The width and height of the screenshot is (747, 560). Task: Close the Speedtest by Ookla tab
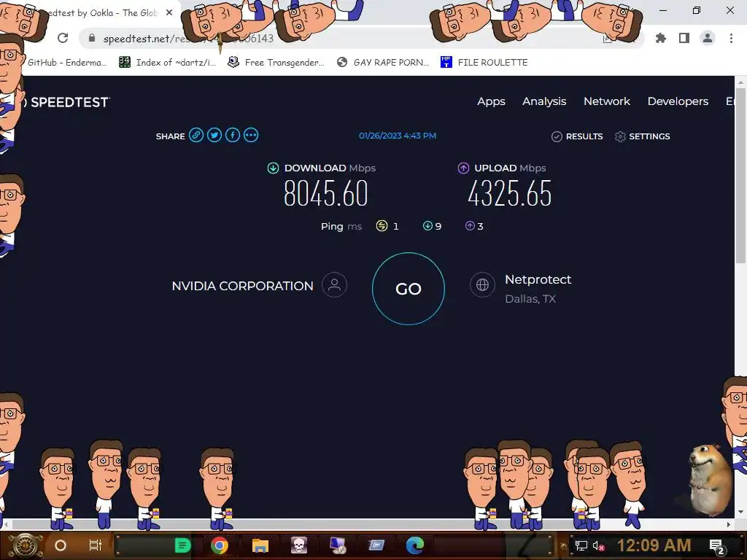(x=169, y=13)
